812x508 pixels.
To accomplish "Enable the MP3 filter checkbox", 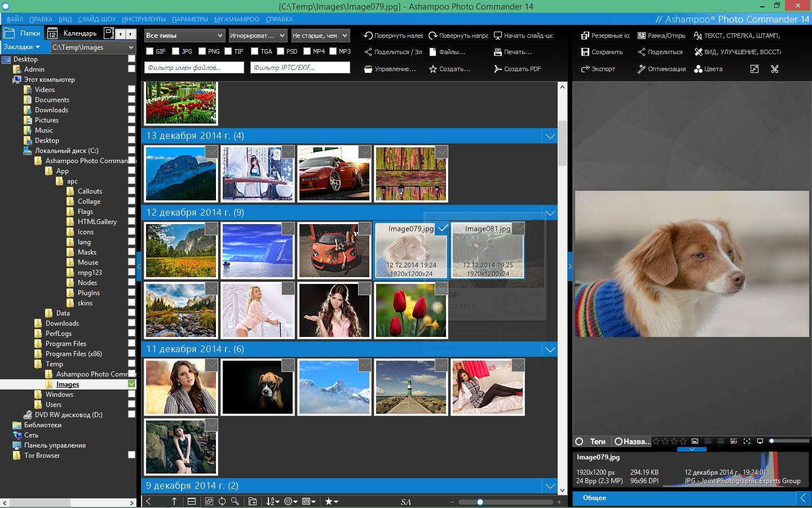I will pos(333,51).
